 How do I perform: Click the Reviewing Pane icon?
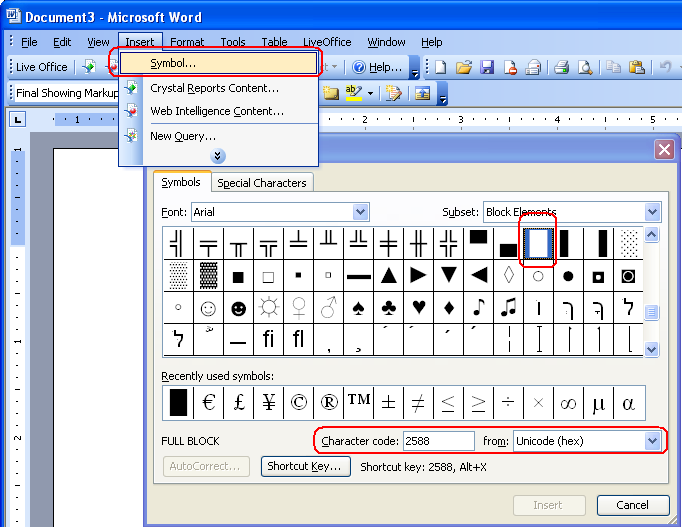click(x=422, y=93)
